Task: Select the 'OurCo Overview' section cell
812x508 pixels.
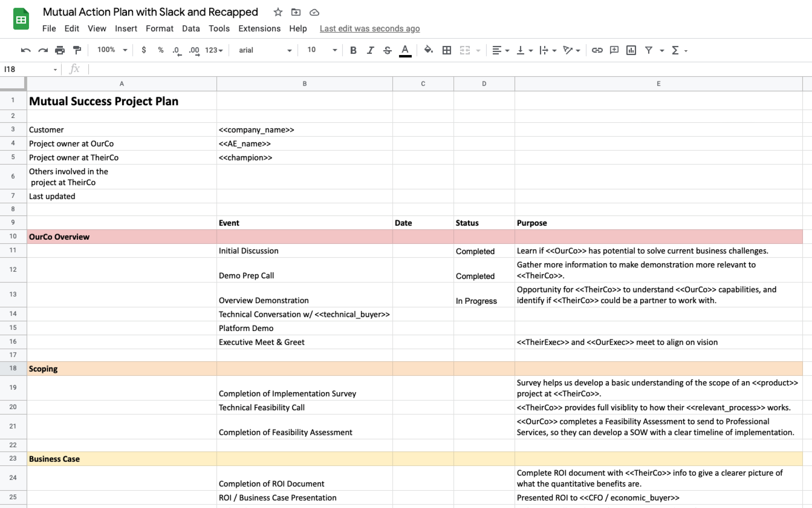Action: [122, 237]
